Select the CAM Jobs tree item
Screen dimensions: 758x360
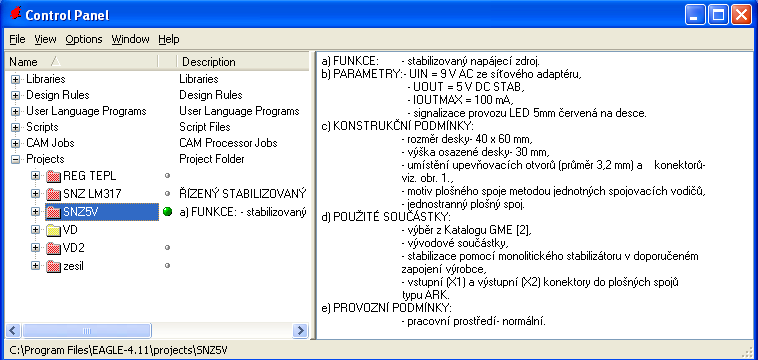[50, 144]
